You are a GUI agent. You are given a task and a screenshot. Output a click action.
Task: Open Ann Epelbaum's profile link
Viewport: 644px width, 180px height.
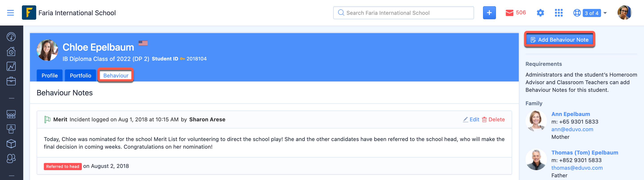(570, 114)
